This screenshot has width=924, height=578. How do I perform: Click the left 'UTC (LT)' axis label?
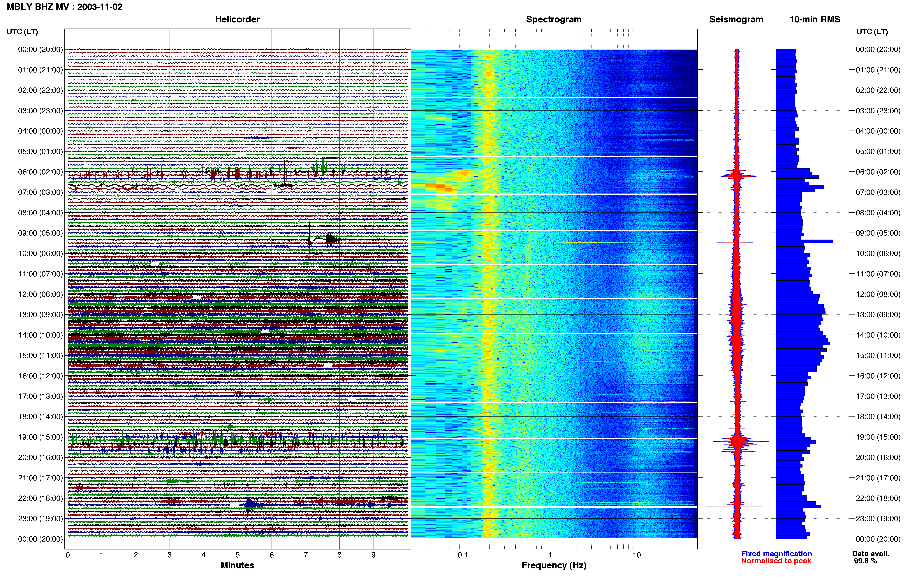22,32
